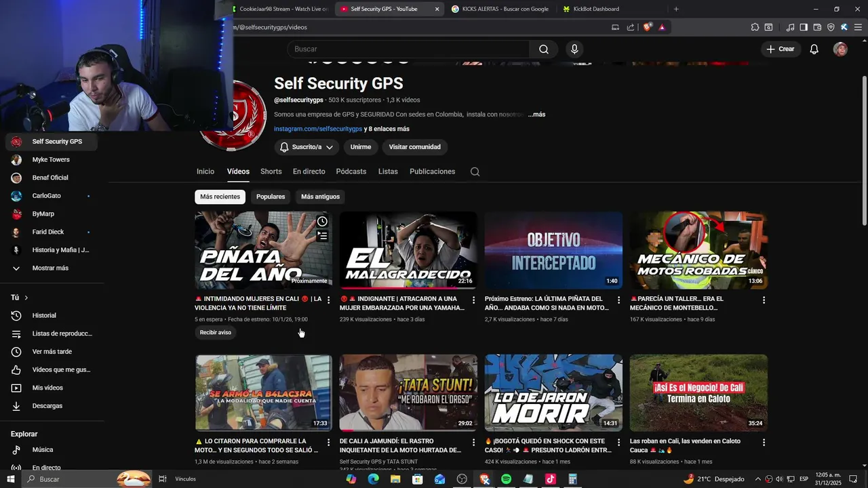Open options for INTIMIDANDO MUJERES video
Viewport: 868px width, 488px height.
[329, 300]
